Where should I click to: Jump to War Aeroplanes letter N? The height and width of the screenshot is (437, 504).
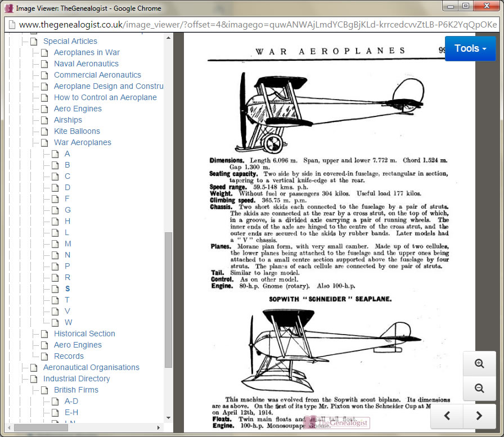67,255
